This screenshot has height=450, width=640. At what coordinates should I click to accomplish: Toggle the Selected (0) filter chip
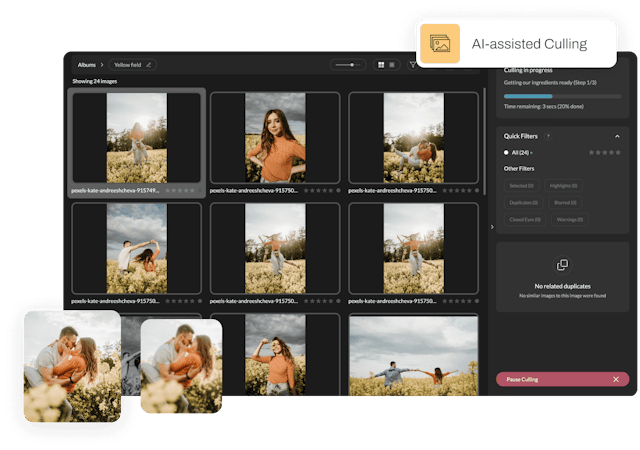tap(521, 186)
